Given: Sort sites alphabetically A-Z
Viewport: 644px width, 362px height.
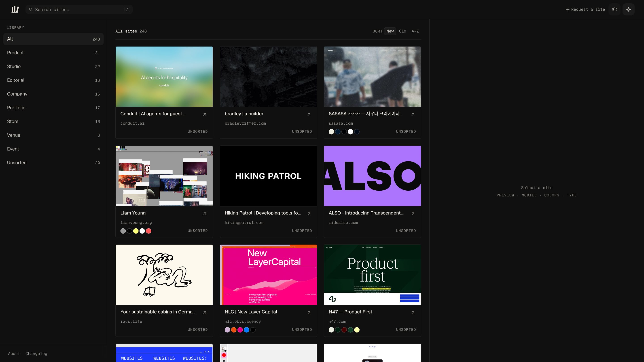Looking at the screenshot, I should tap(415, 31).
